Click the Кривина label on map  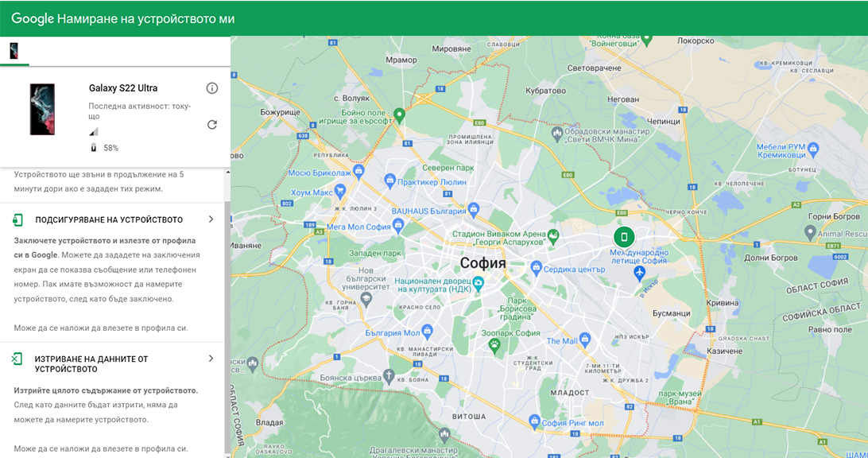point(723,303)
